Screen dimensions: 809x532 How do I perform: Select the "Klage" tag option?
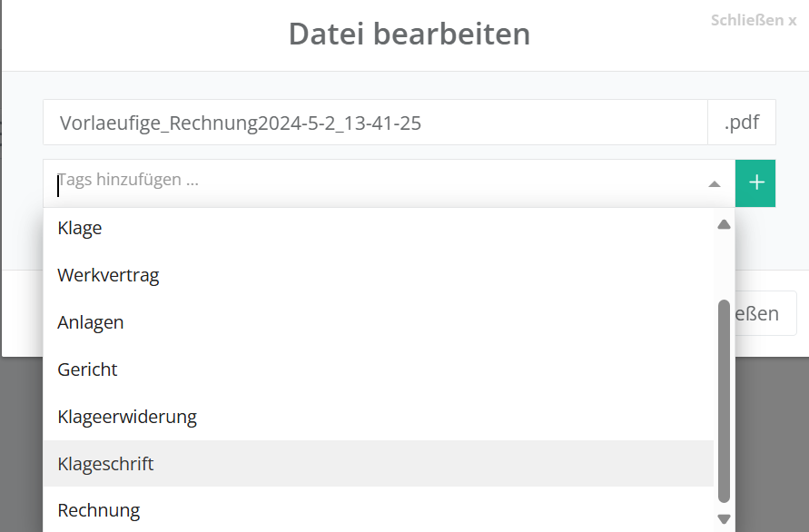pos(80,228)
